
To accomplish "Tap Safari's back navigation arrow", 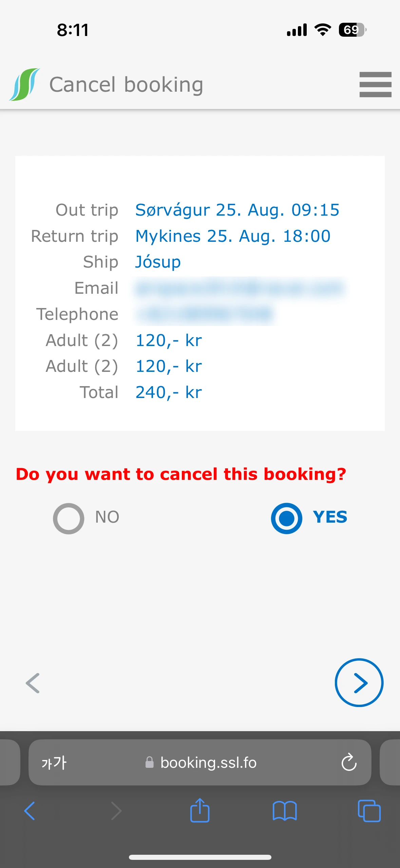I will pyautogui.click(x=30, y=811).
